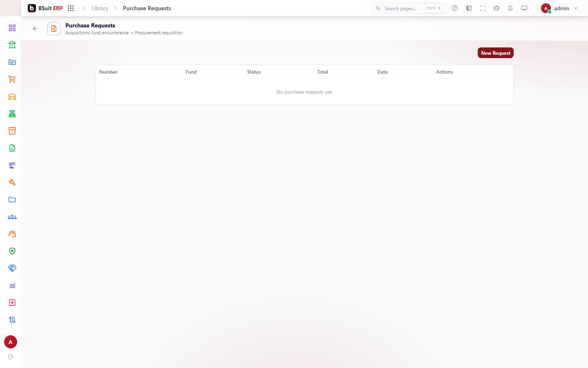
Task: Click the Purchase Requests page heading
Action: 90,25
